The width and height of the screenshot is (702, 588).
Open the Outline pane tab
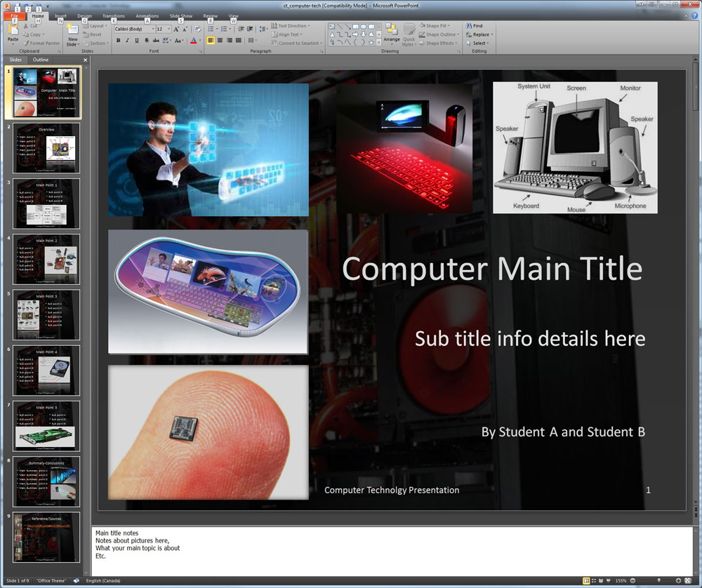coord(41,60)
